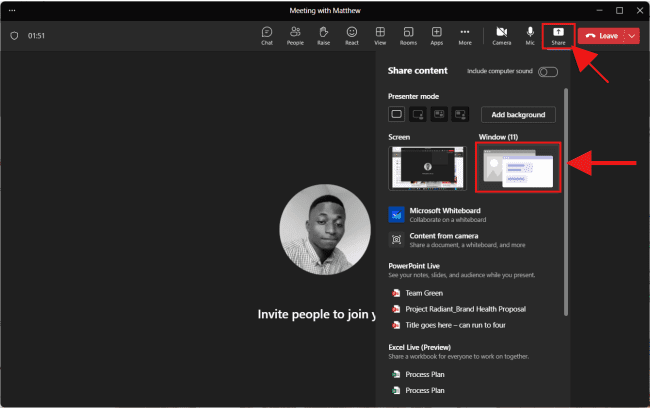Image resolution: width=650 pixels, height=408 pixels.
Task: Click the Share content button
Action: (x=558, y=36)
